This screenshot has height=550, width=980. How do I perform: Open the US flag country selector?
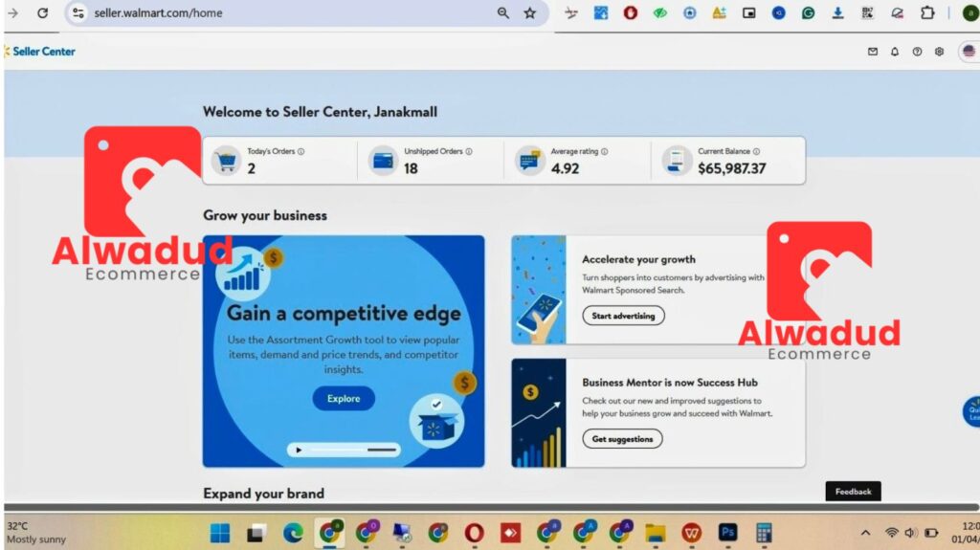(x=969, y=52)
